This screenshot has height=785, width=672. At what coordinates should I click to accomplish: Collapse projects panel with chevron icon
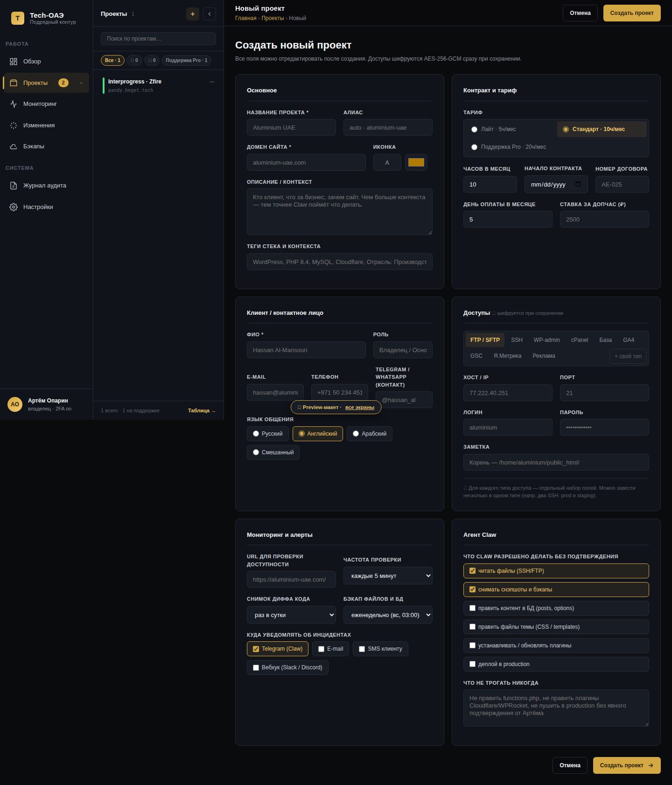click(x=210, y=14)
